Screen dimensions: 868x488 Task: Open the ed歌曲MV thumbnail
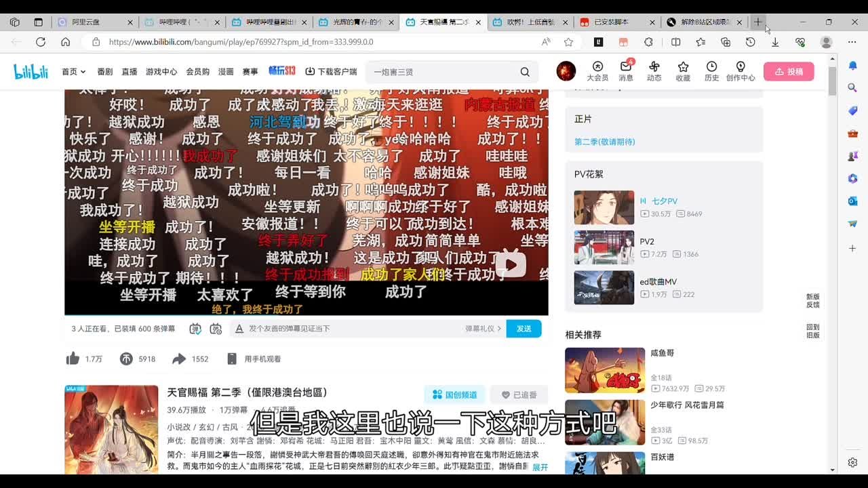[x=604, y=287]
